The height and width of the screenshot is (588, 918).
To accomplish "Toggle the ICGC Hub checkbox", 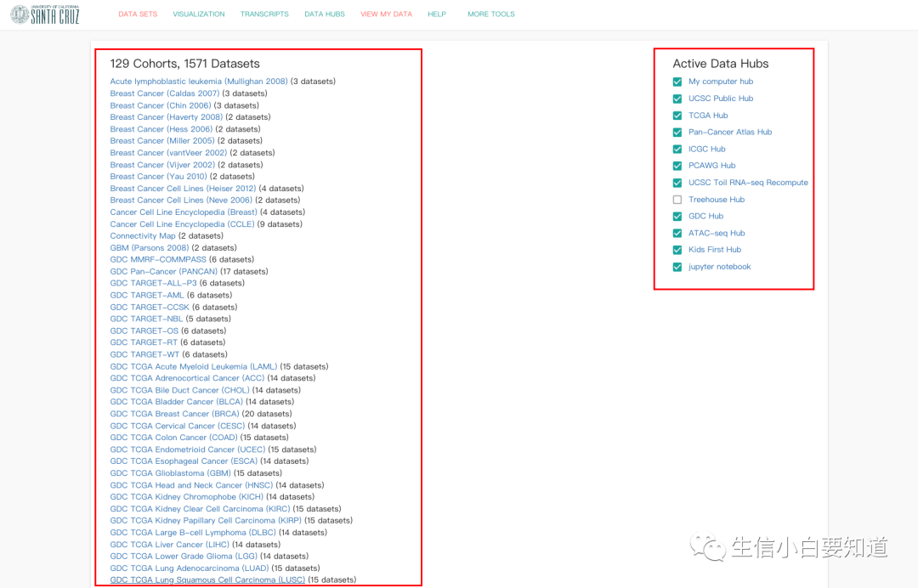I will click(677, 150).
